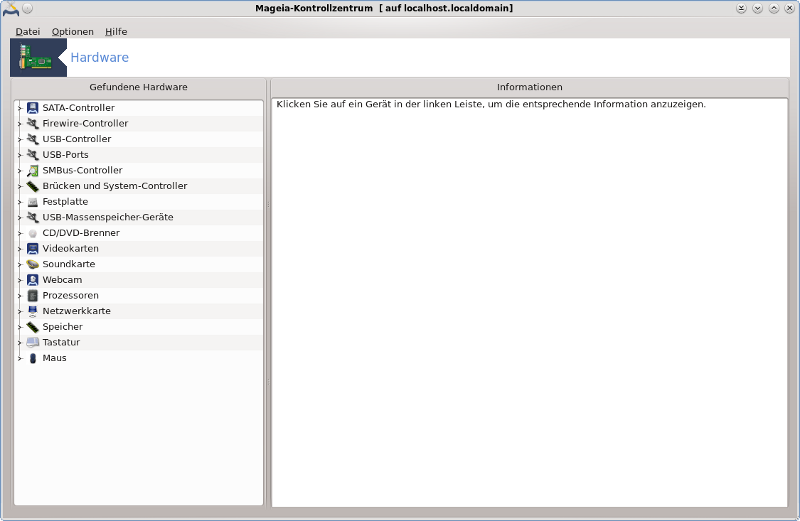Click the Informationen panel header

pyautogui.click(x=530, y=87)
